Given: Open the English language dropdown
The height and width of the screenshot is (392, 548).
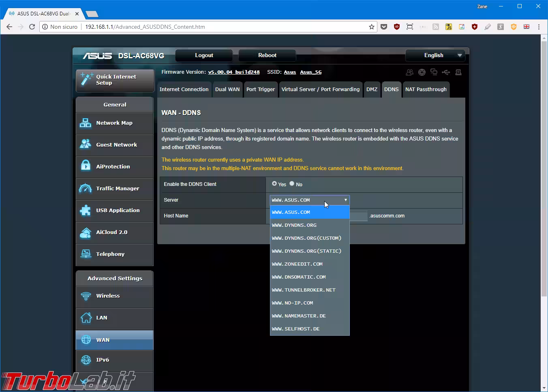Looking at the screenshot, I should click(x=435, y=55).
